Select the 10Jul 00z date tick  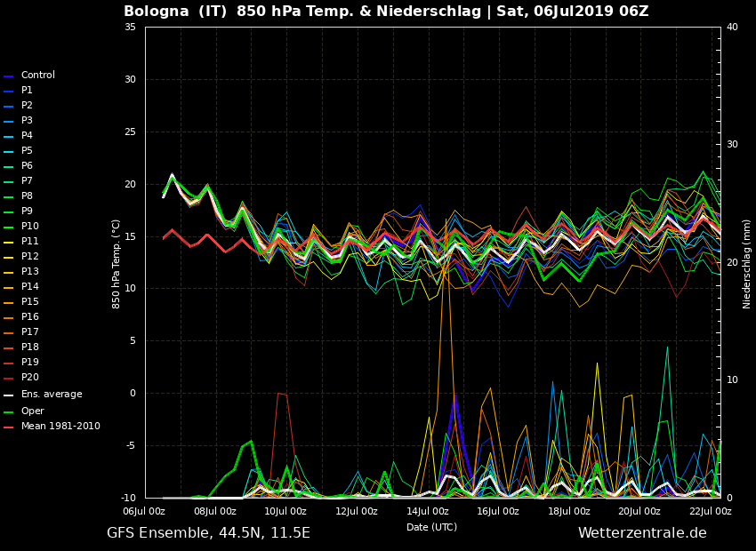[x=286, y=511]
